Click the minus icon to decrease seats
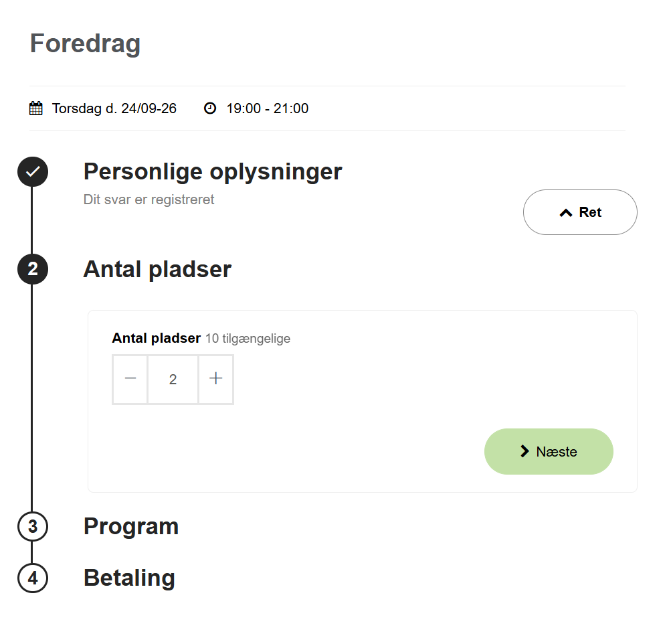The width and height of the screenshot is (671, 644). point(130,379)
